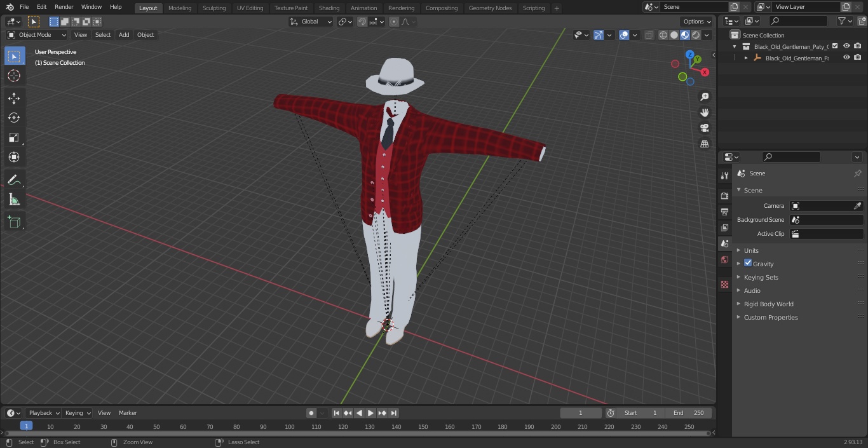Select the Measure tool
Viewport: 868px width, 448px height.
[14, 200]
